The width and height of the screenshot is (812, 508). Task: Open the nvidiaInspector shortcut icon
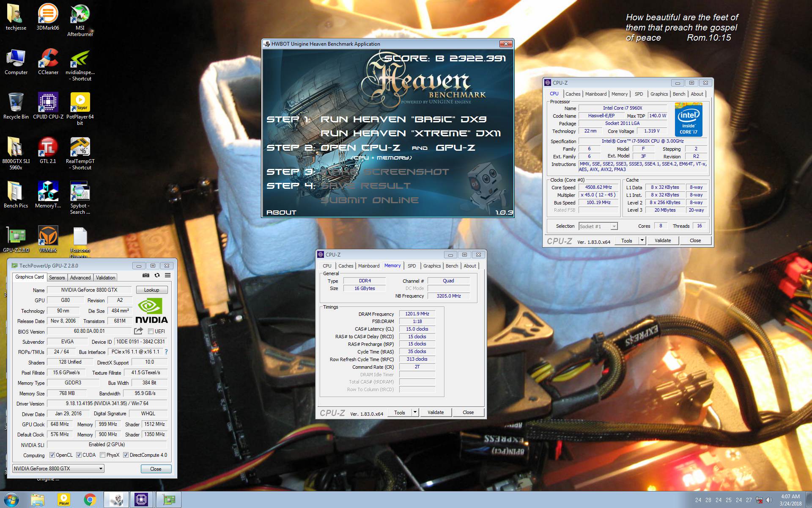(x=80, y=65)
